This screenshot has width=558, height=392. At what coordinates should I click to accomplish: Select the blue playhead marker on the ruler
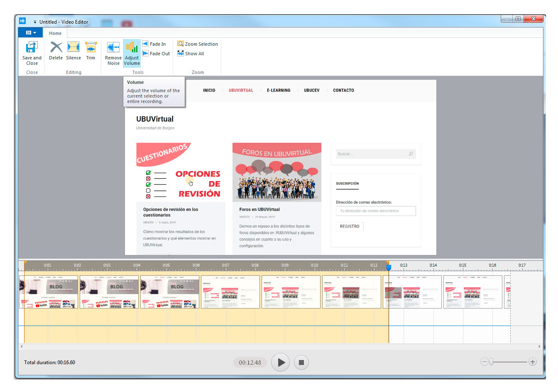[389, 268]
